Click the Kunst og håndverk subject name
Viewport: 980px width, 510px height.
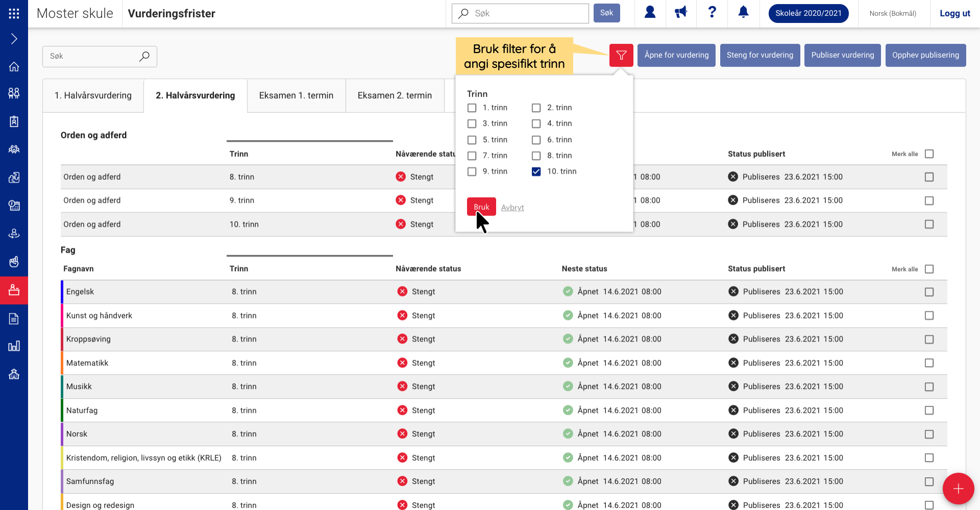point(99,315)
